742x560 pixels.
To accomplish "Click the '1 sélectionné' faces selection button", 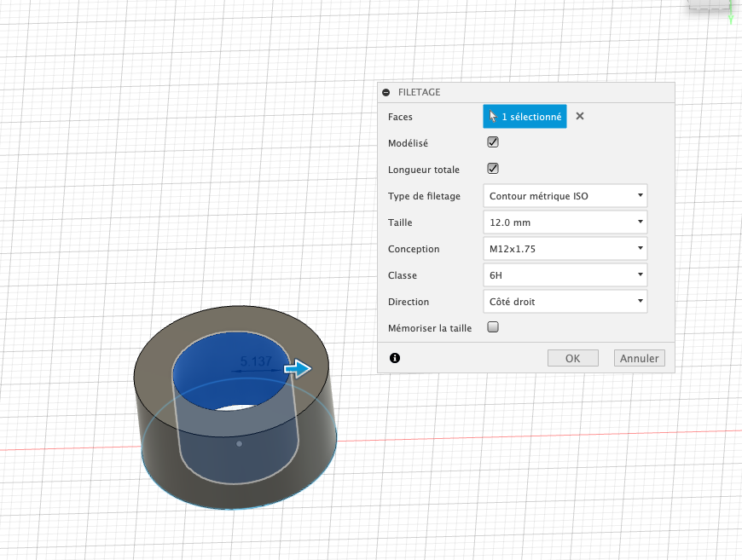I will [525, 117].
